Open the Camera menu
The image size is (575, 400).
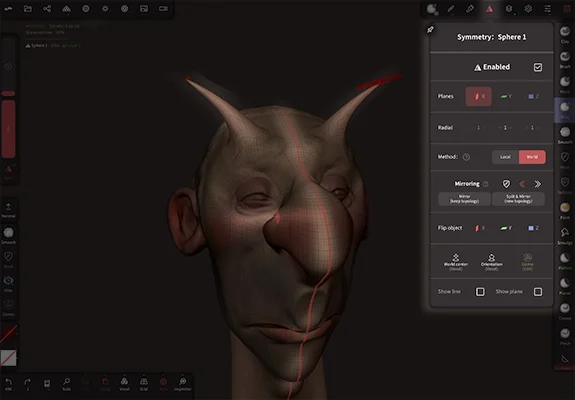pyautogui.click(x=163, y=9)
